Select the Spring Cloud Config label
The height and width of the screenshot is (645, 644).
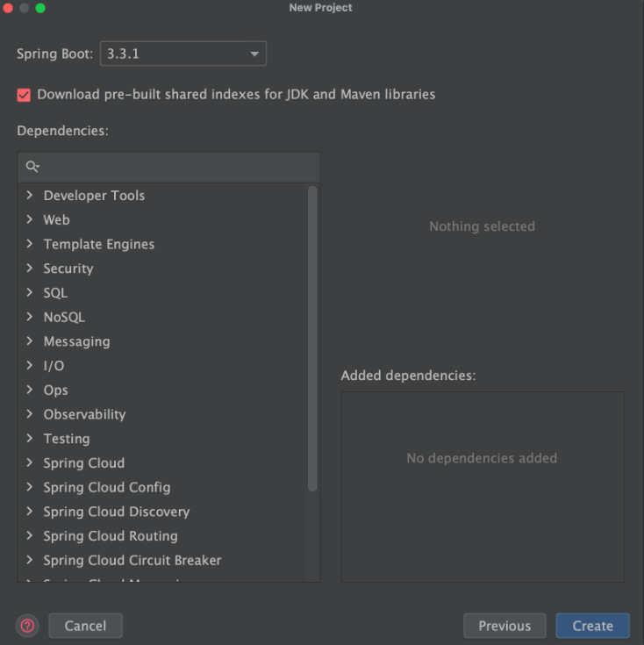(107, 487)
